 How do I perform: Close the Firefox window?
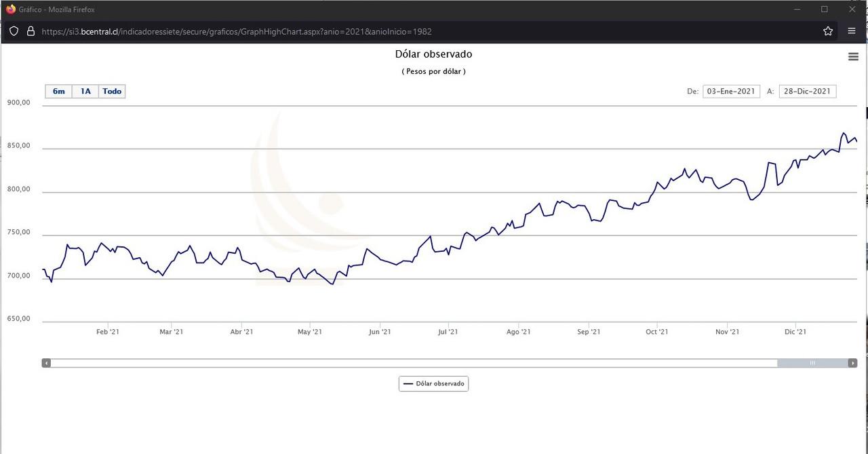coord(852,9)
